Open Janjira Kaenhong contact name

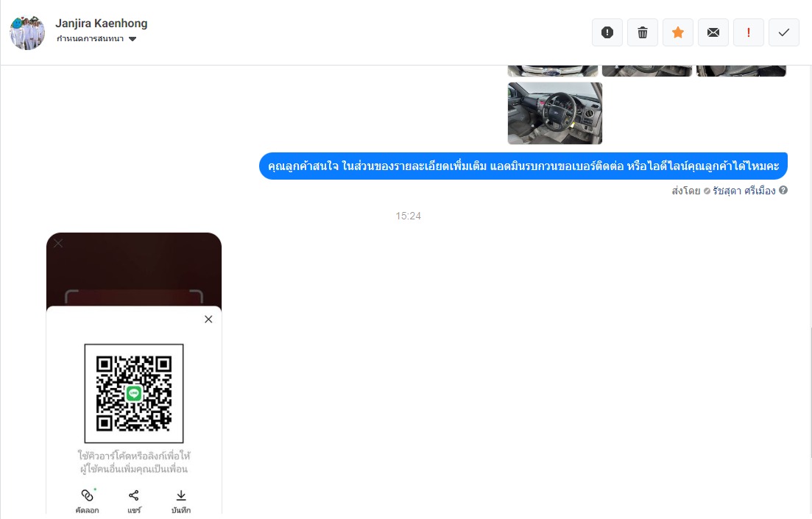102,24
